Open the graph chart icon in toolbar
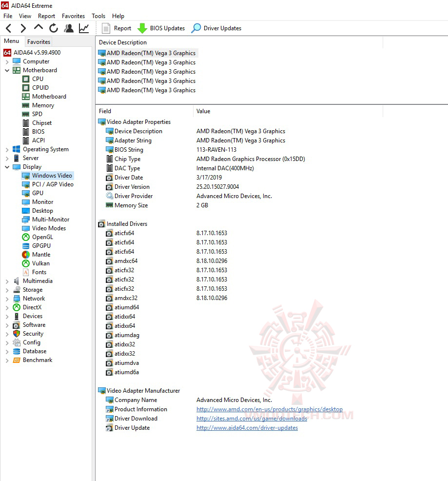This screenshot has width=448, height=481. 84,28
